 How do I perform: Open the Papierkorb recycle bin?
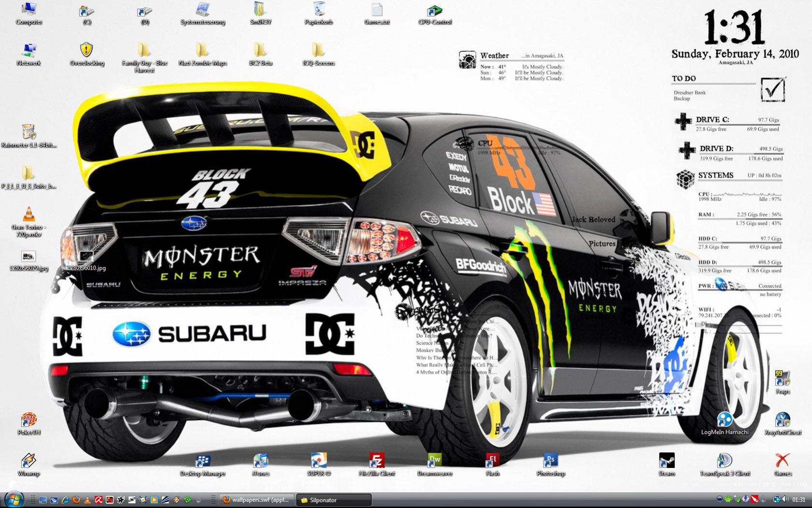(x=319, y=14)
